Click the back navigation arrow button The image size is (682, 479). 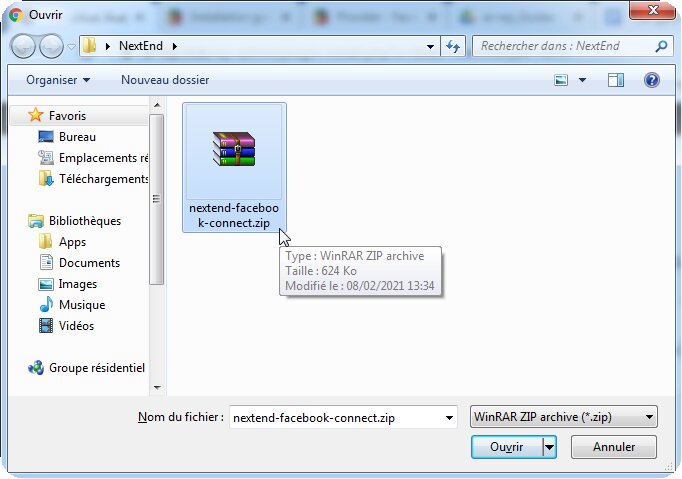point(23,46)
